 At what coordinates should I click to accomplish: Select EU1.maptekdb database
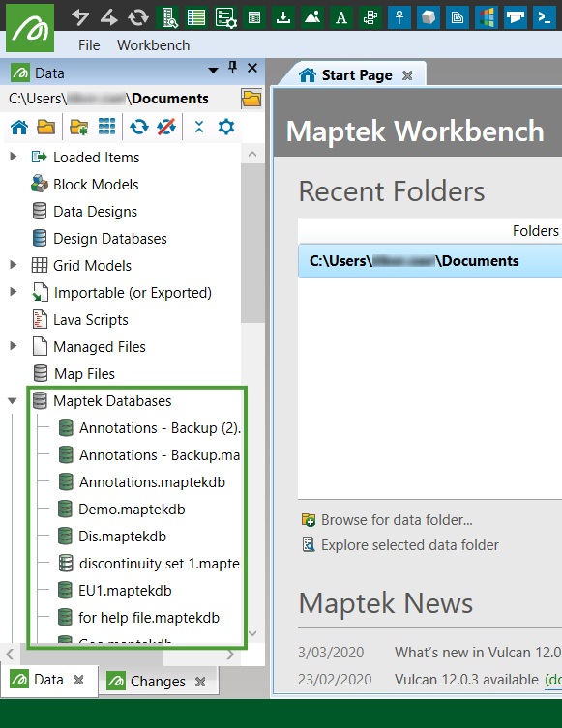click(125, 591)
